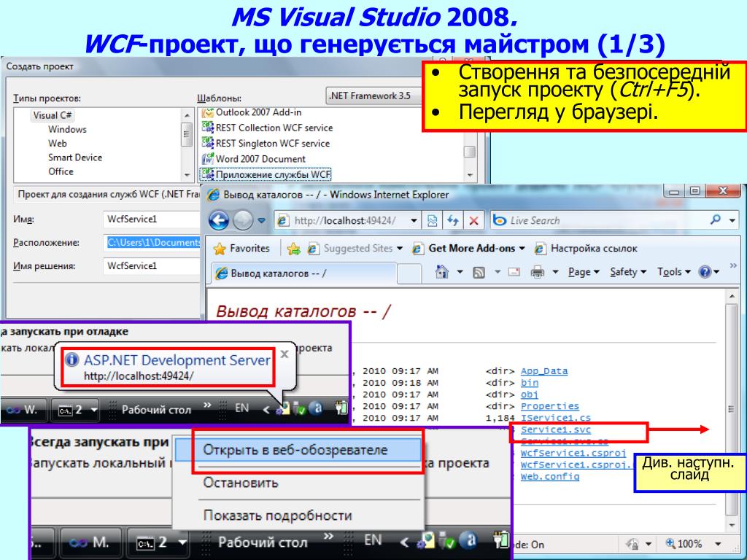The width and height of the screenshot is (747, 560).
Task: Click the Read Mail icon
Action: click(514, 272)
